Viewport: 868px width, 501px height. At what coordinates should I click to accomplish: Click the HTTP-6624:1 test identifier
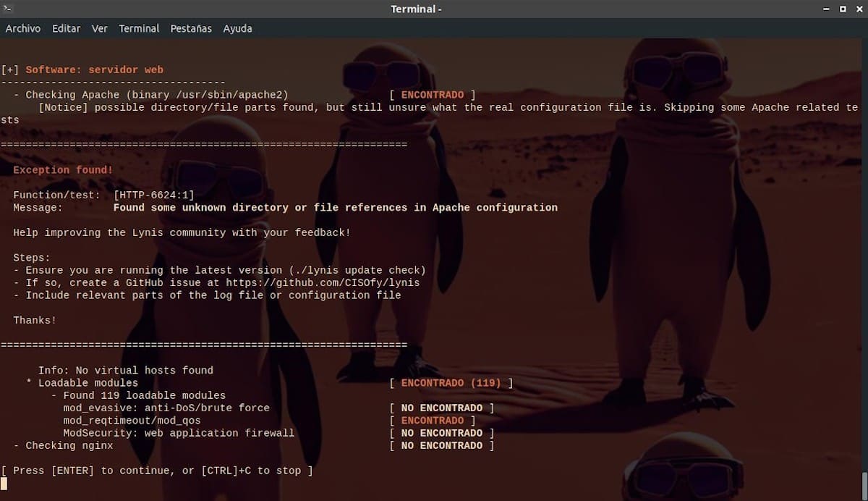click(154, 195)
